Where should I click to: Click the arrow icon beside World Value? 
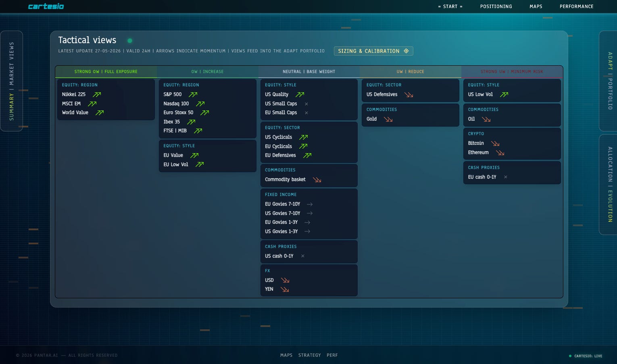tap(100, 113)
